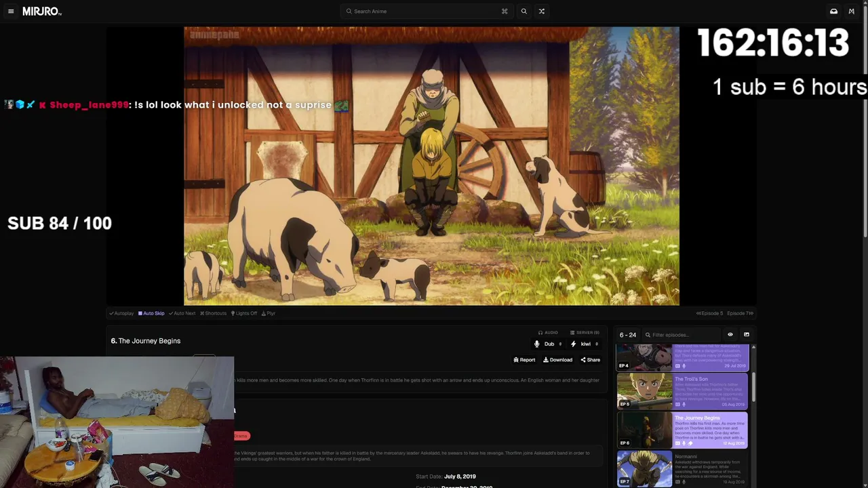Click title 6. The Journey Begins
This screenshot has height=488, width=868.
[146, 341]
